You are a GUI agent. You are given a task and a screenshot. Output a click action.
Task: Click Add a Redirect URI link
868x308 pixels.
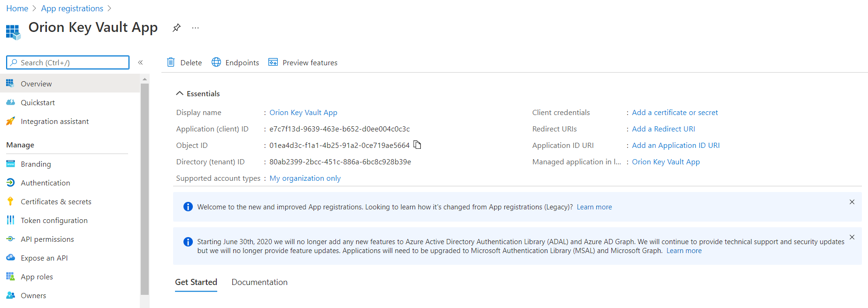click(663, 129)
